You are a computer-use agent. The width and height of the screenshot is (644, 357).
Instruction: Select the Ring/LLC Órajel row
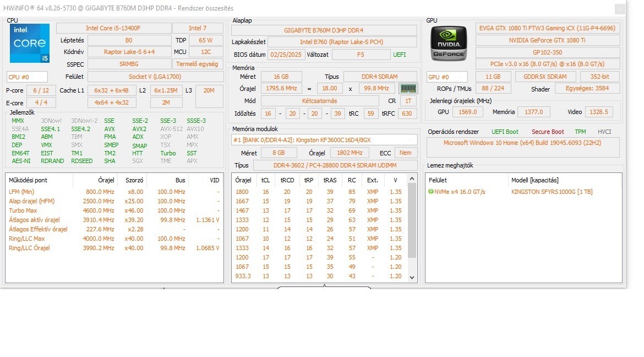tap(114, 248)
